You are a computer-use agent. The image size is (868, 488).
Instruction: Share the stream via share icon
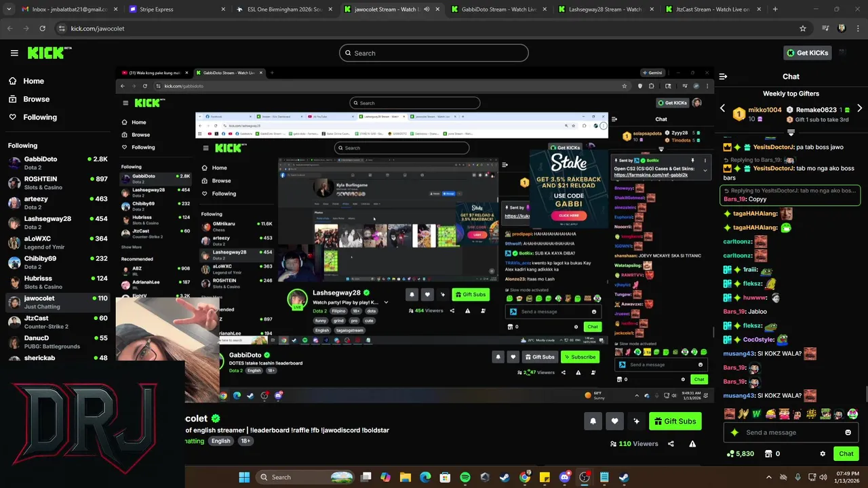(x=671, y=444)
